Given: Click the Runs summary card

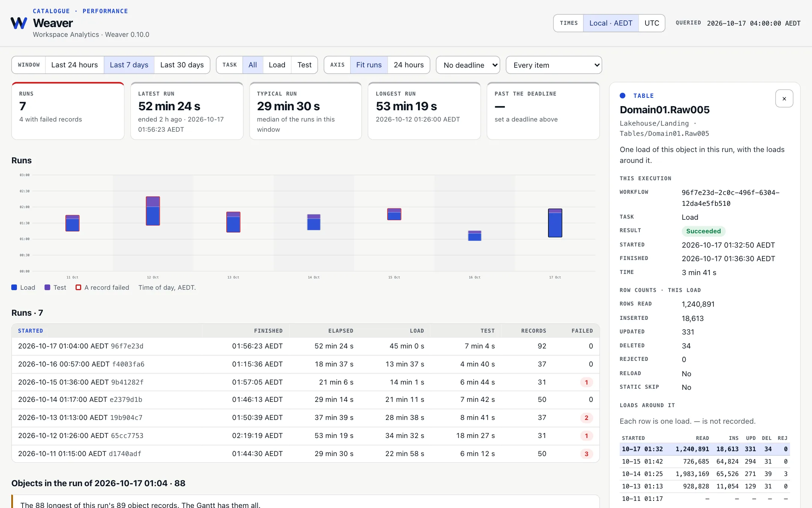Looking at the screenshot, I should pyautogui.click(x=68, y=111).
